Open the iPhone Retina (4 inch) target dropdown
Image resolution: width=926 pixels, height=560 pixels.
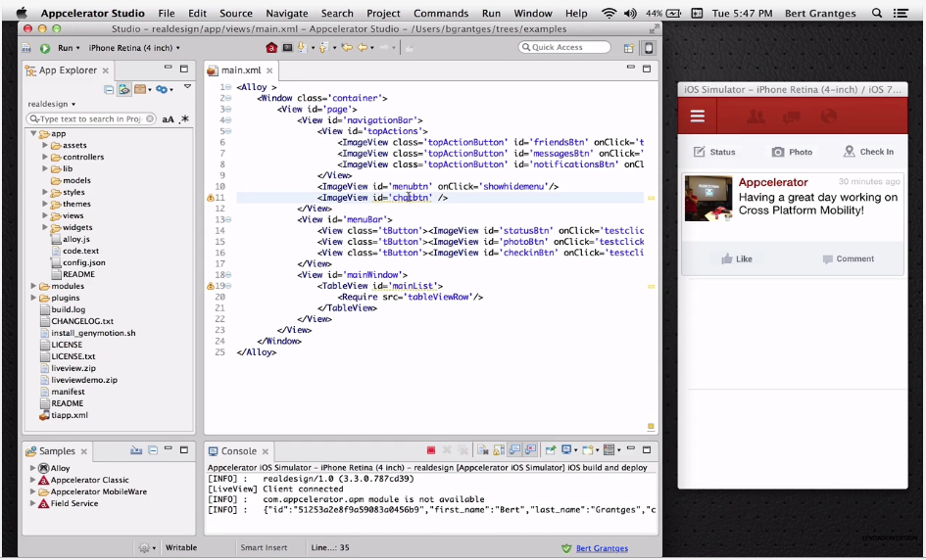(134, 48)
